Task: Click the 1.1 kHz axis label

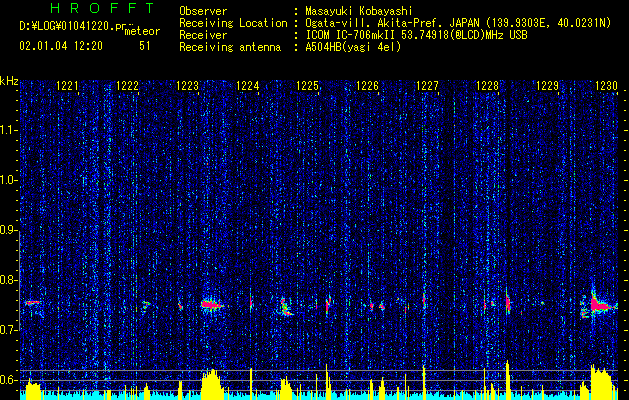Action: [9, 130]
